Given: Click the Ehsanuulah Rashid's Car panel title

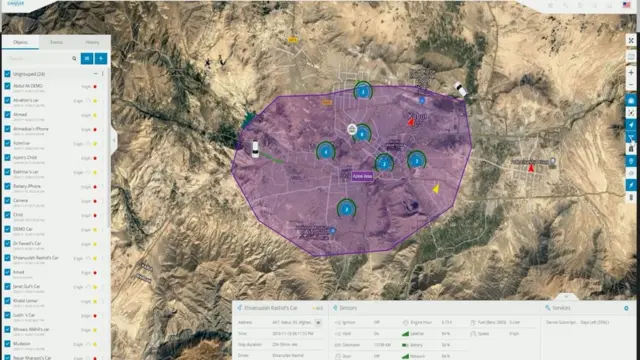Looking at the screenshot, I should [271, 308].
